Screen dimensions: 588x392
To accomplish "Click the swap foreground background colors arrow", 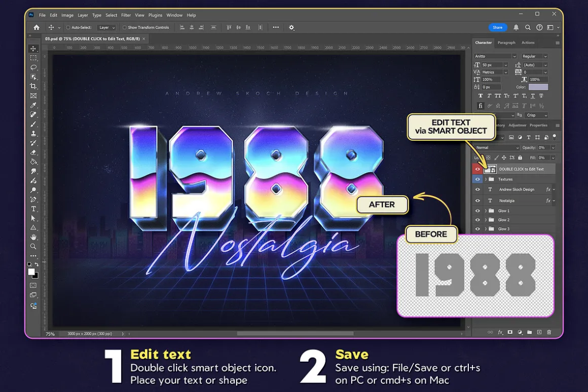I will (36, 264).
